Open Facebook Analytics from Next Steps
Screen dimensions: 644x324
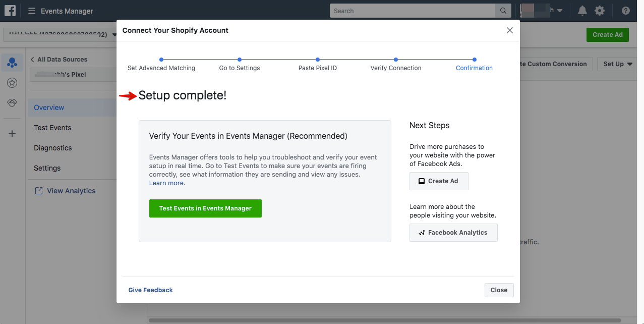tap(453, 233)
